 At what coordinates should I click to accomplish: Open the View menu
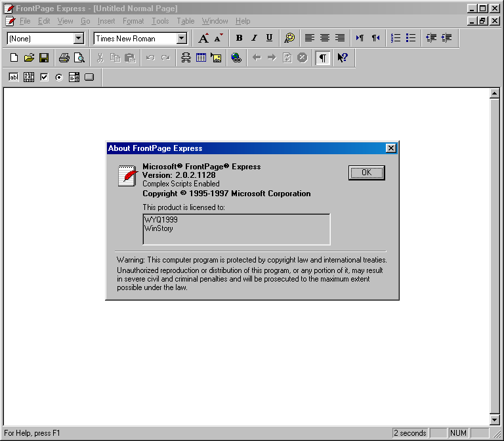pyautogui.click(x=65, y=21)
